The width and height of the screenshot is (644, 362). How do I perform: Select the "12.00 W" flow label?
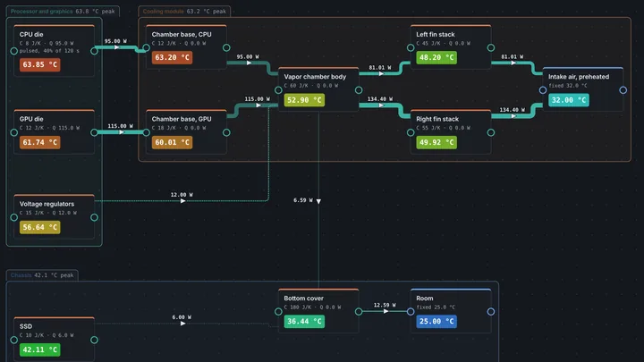click(182, 195)
